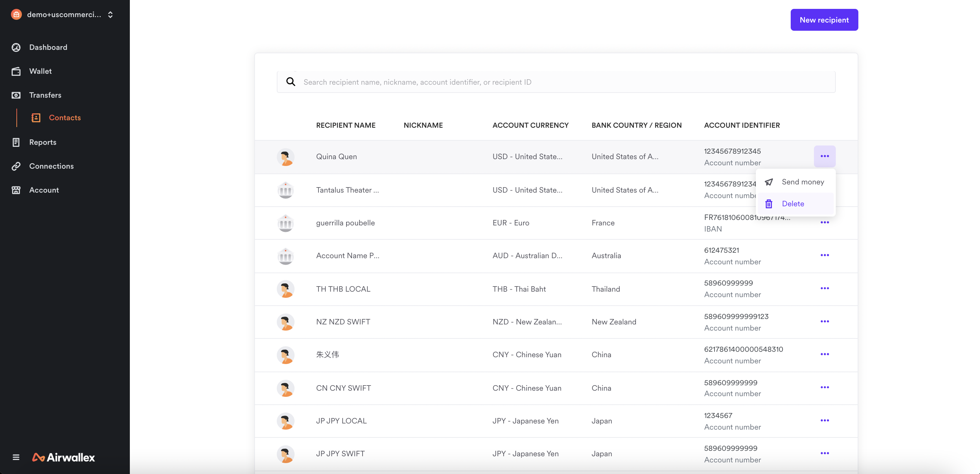The width and height of the screenshot is (980, 474).
Task: Choose Delete from context menu
Action: coord(795,204)
